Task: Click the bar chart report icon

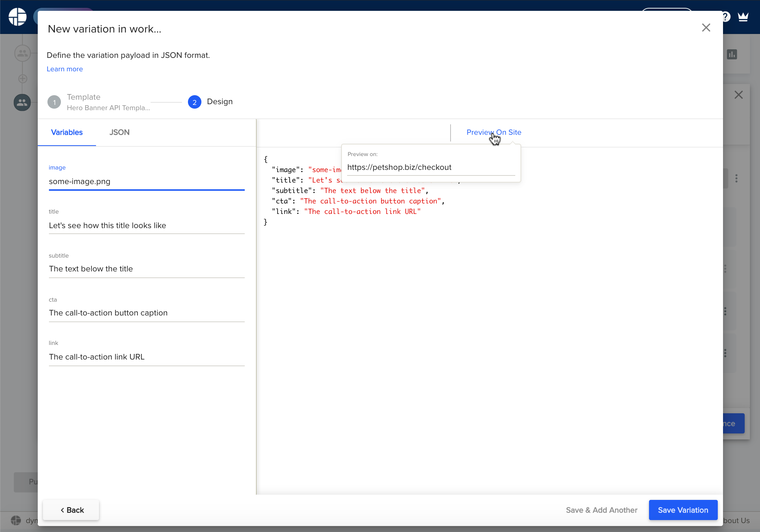Action: [x=732, y=55]
